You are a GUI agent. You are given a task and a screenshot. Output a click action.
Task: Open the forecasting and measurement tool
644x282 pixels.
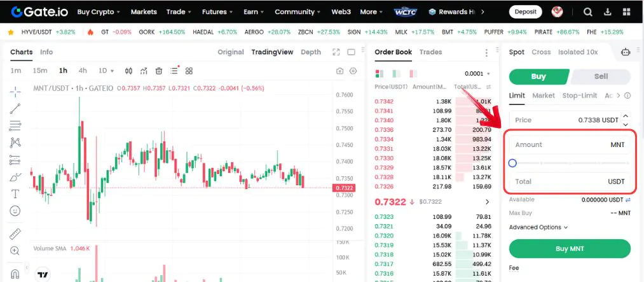tap(15, 160)
